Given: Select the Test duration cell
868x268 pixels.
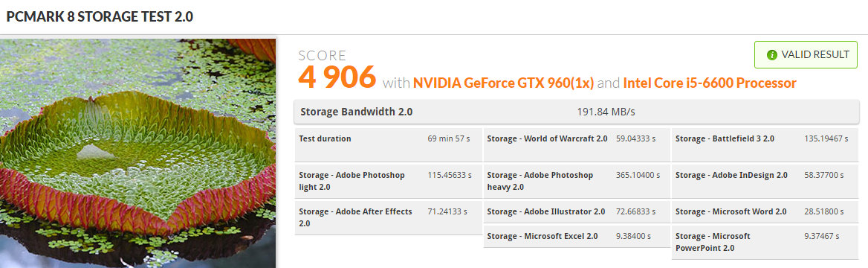Looking at the screenshot, I should click(x=388, y=145).
